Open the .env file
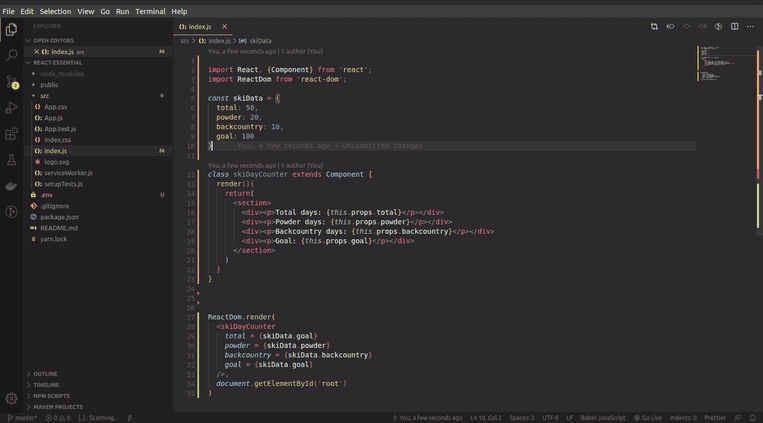763x423 pixels. click(47, 195)
